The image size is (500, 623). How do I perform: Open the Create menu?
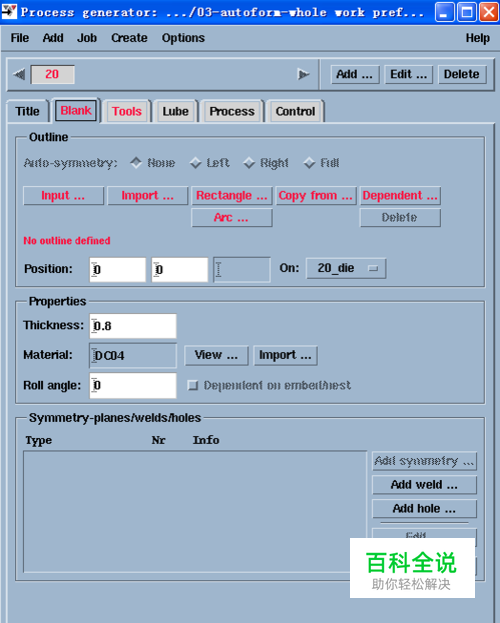pyautogui.click(x=129, y=38)
